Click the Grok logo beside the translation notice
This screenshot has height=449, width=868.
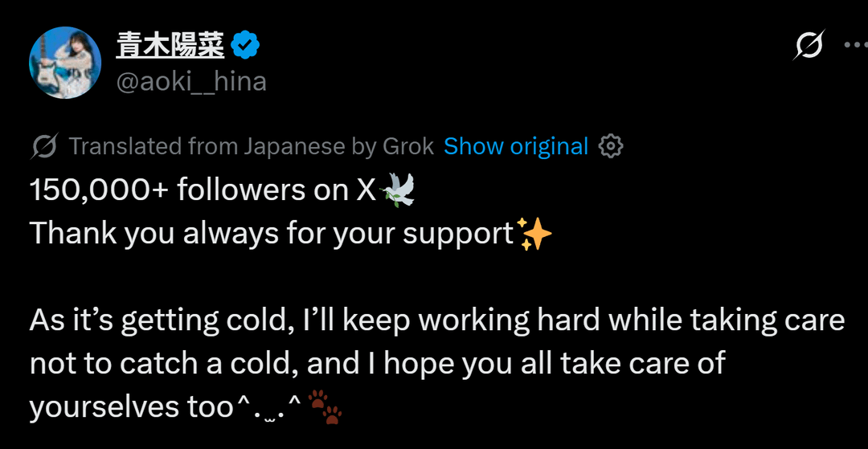tap(44, 146)
